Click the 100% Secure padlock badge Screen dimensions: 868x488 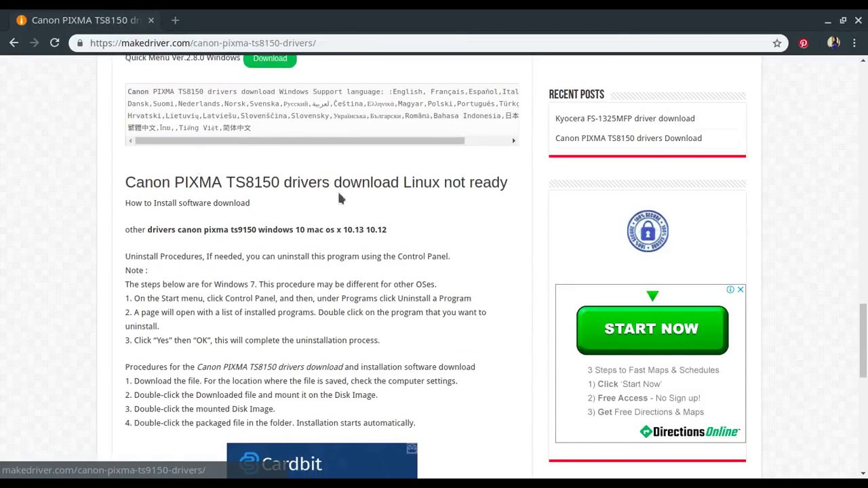pyautogui.click(x=648, y=231)
